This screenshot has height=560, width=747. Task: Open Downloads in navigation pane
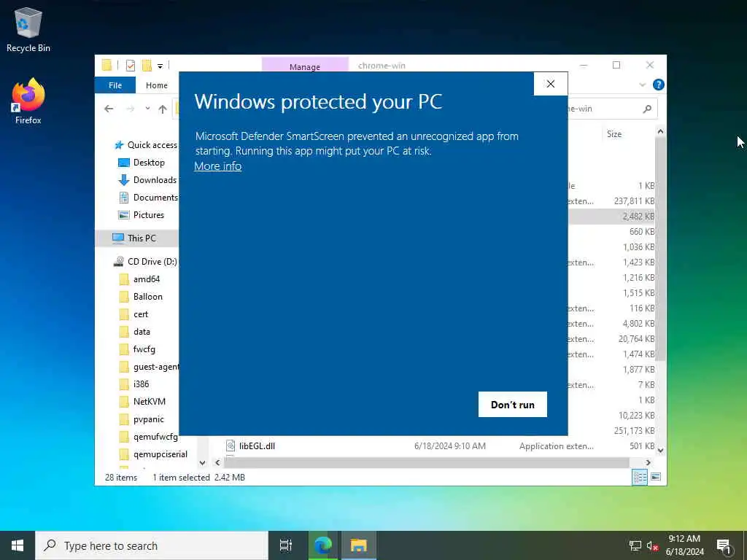[147, 180]
